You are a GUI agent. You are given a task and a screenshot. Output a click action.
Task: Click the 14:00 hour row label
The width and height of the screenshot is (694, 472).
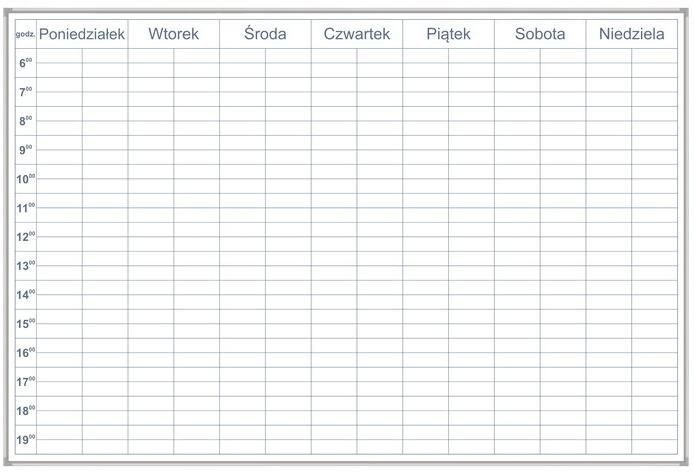point(26,294)
